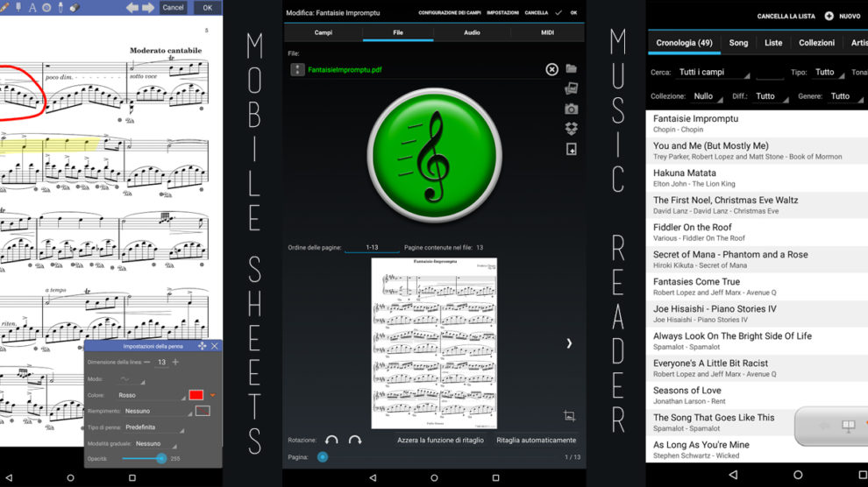Image resolution: width=868 pixels, height=487 pixels.
Task: Click the redo right arrow
Action: (x=148, y=8)
